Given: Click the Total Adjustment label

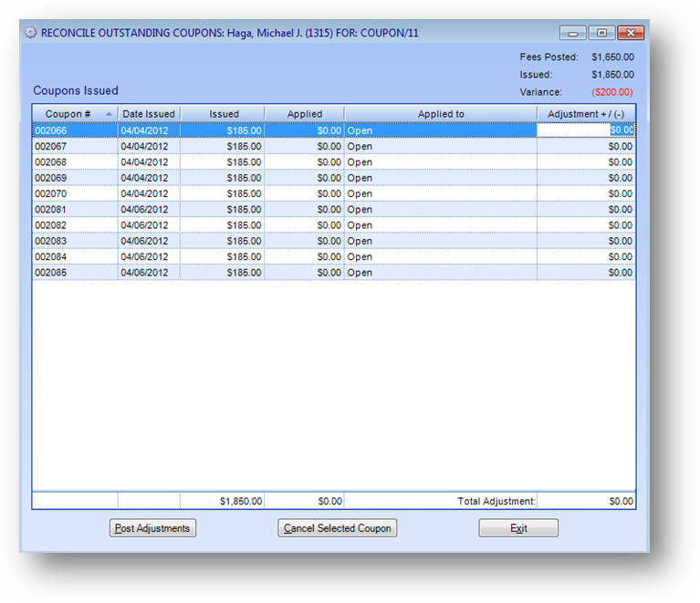Looking at the screenshot, I should coord(496,501).
